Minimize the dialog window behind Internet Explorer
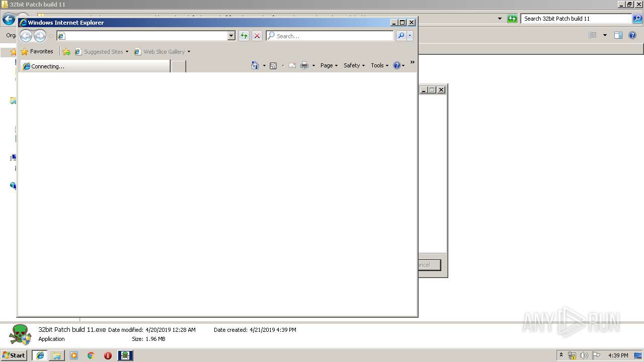The image size is (644, 362). (424, 90)
